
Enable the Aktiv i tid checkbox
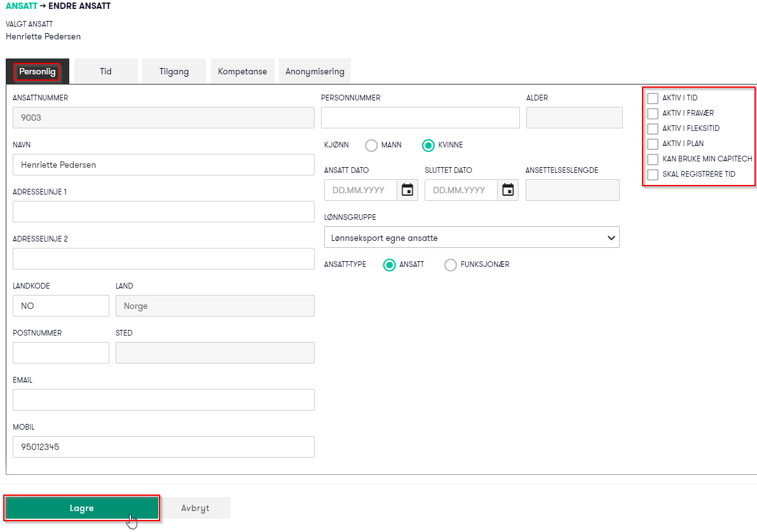(653, 98)
